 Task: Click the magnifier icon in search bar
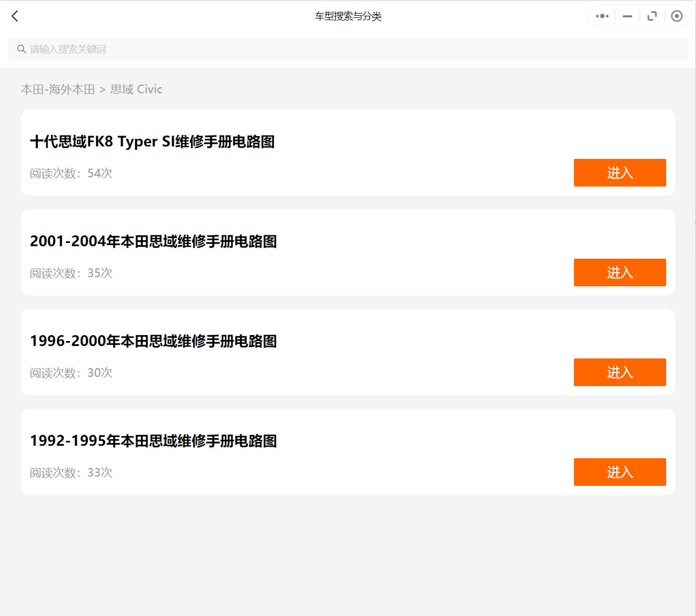(x=22, y=49)
